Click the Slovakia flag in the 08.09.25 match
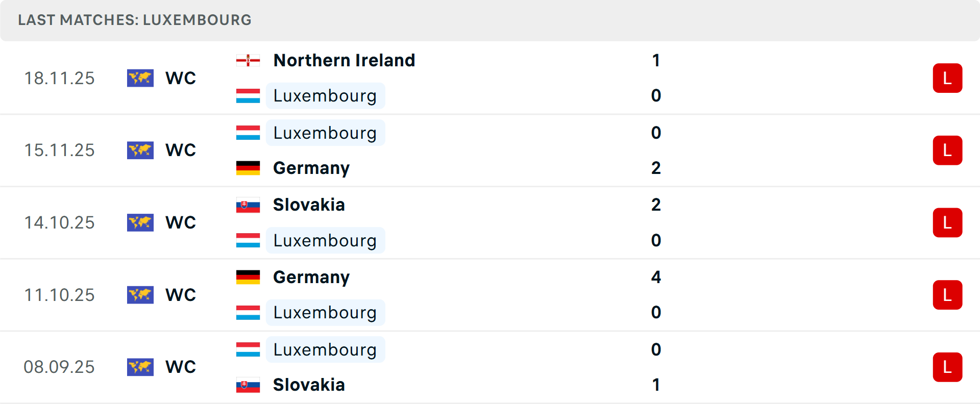 tap(248, 385)
